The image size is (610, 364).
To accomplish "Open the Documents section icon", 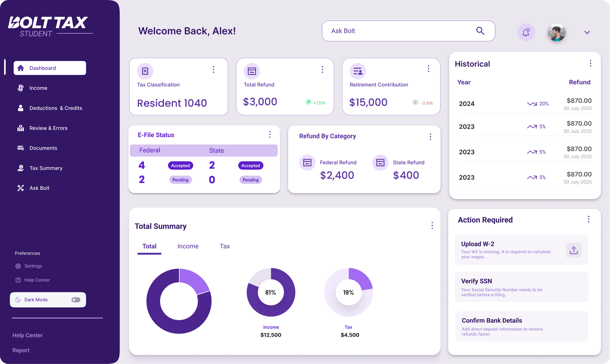I will [20, 148].
